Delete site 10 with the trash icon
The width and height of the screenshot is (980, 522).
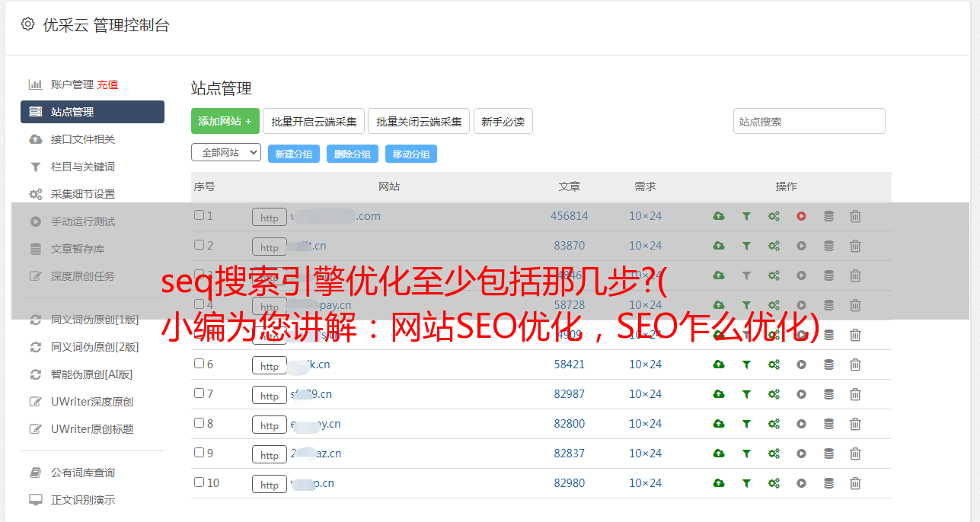coord(855,483)
